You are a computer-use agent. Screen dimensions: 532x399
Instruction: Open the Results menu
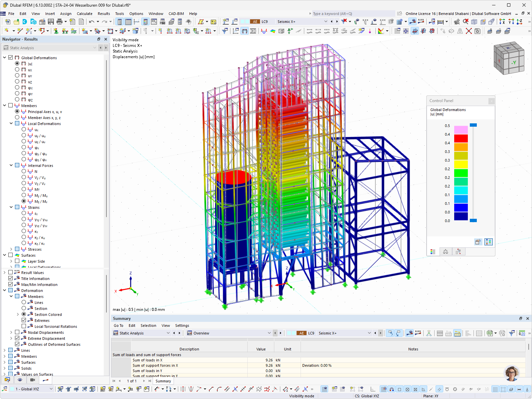pos(104,14)
